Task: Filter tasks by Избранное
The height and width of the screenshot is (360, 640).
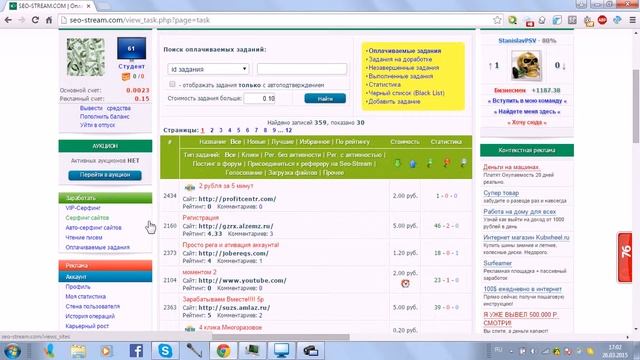Action: point(314,142)
